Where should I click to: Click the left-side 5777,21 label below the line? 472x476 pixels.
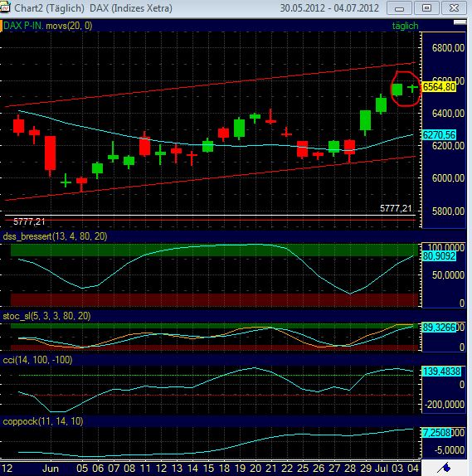(29, 222)
